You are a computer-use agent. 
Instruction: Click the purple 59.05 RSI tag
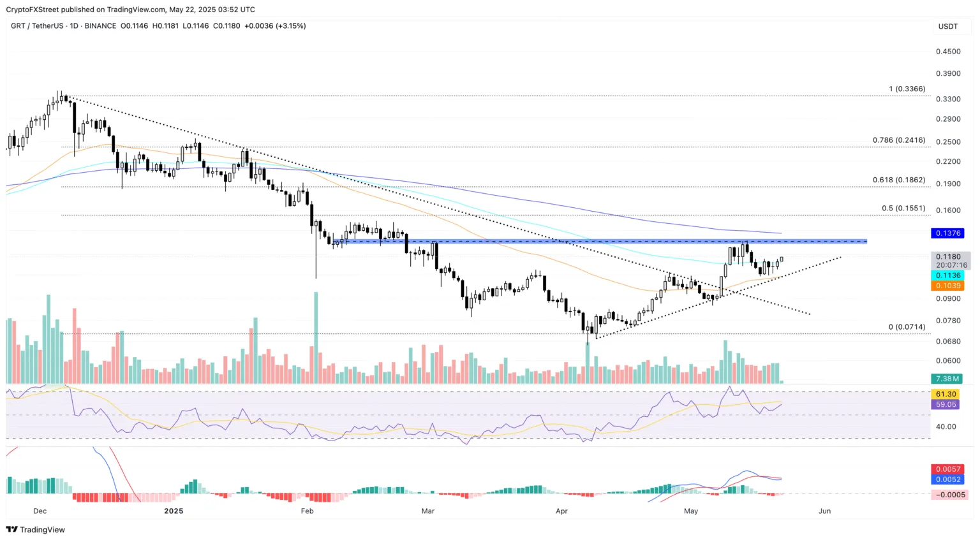(946, 404)
